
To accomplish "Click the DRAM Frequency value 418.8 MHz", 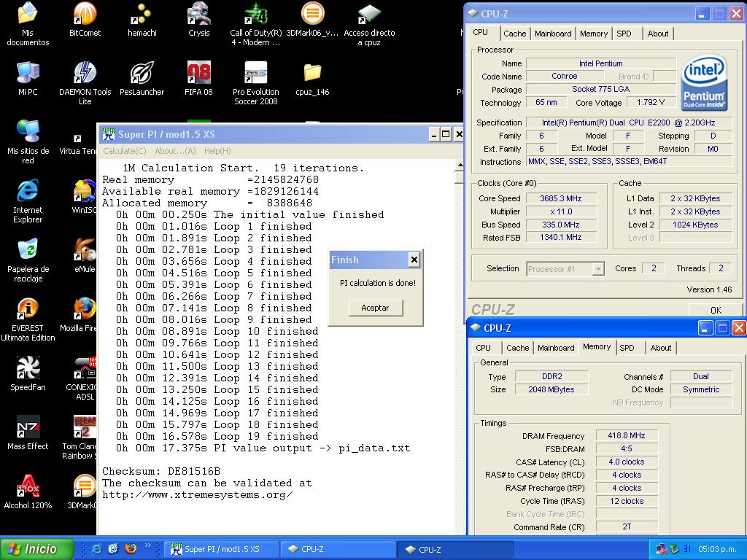I will (x=627, y=435).
